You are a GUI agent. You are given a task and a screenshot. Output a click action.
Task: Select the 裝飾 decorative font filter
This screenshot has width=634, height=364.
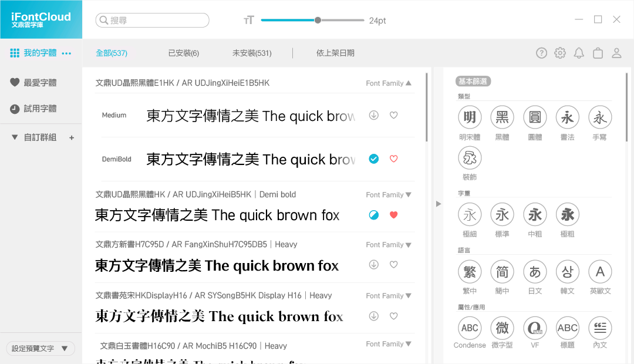pos(470,157)
